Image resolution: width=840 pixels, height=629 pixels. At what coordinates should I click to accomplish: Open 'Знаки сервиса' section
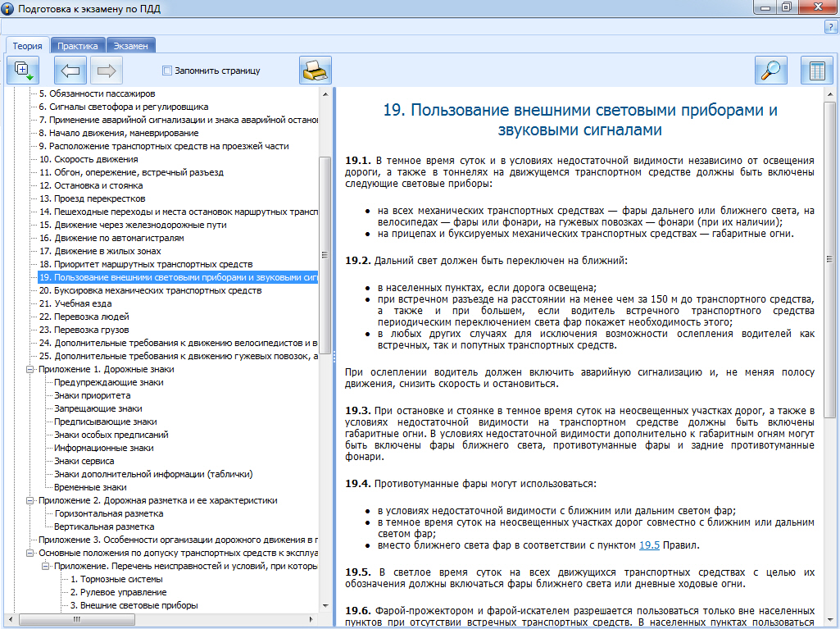click(x=84, y=461)
